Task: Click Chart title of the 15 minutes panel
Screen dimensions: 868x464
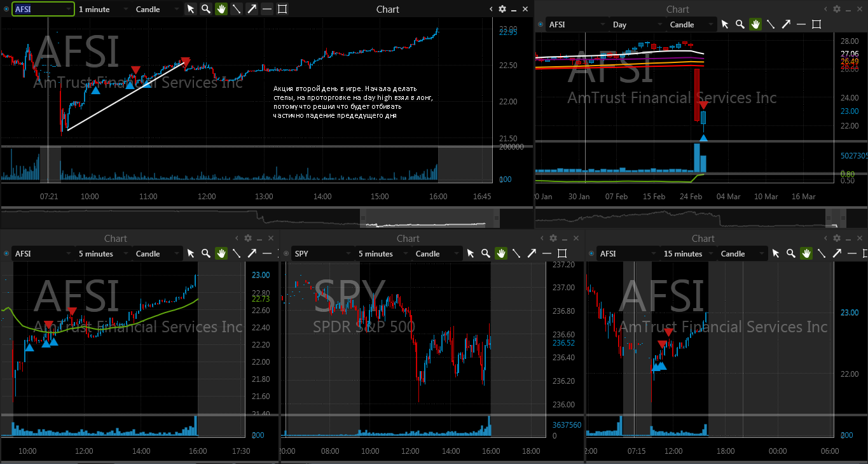Action: pyautogui.click(x=703, y=238)
